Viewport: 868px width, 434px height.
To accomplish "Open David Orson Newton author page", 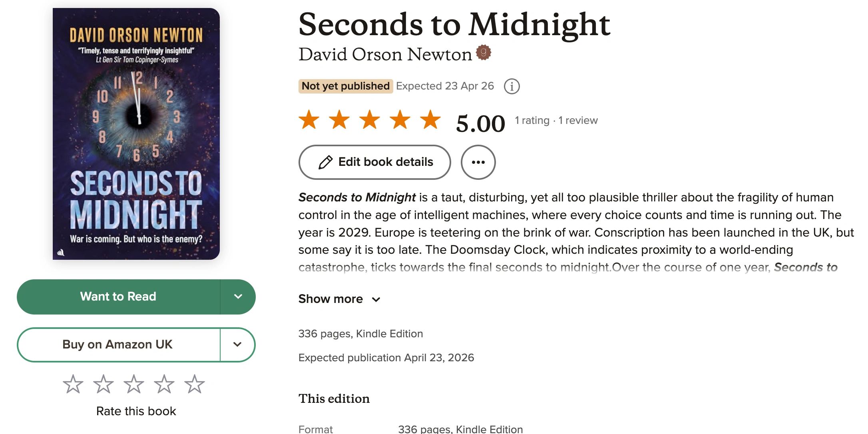I will [x=385, y=54].
